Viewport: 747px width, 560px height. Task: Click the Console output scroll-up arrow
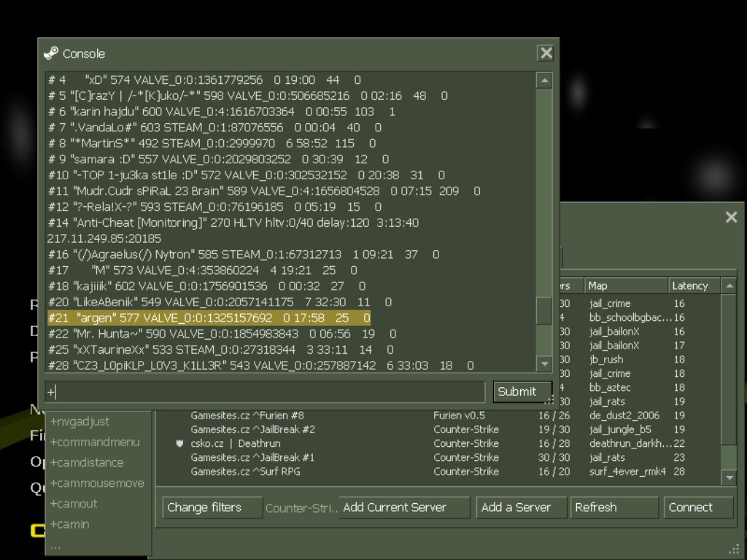pyautogui.click(x=544, y=80)
